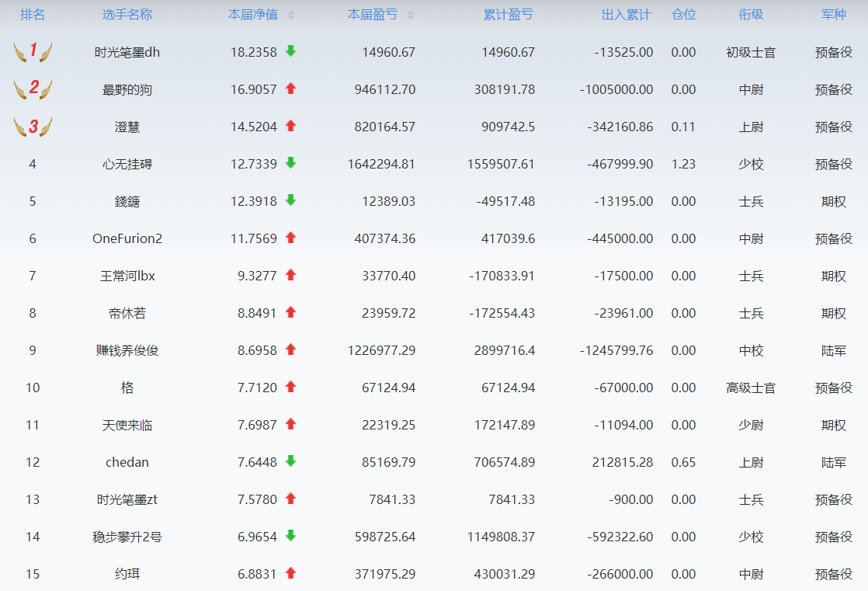
Task: Click green down arrow beside 12.3918
Action: 290,200
